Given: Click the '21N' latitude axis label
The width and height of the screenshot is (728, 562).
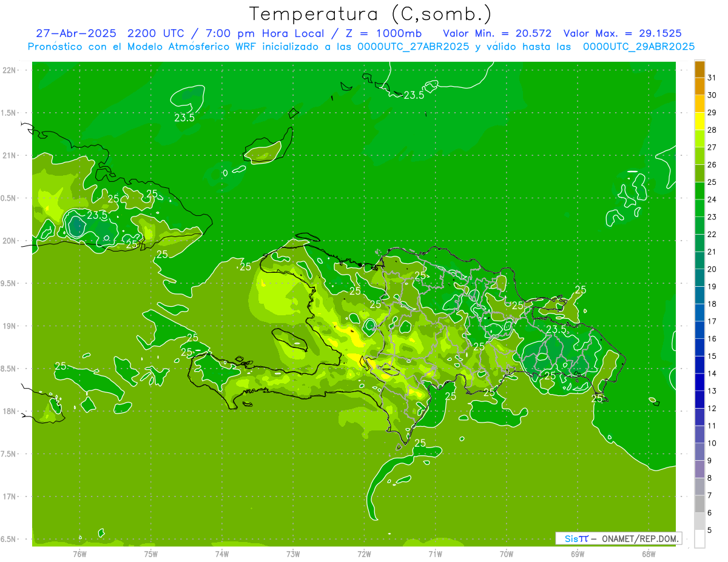Looking at the screenshot, I should pos(9,155).
